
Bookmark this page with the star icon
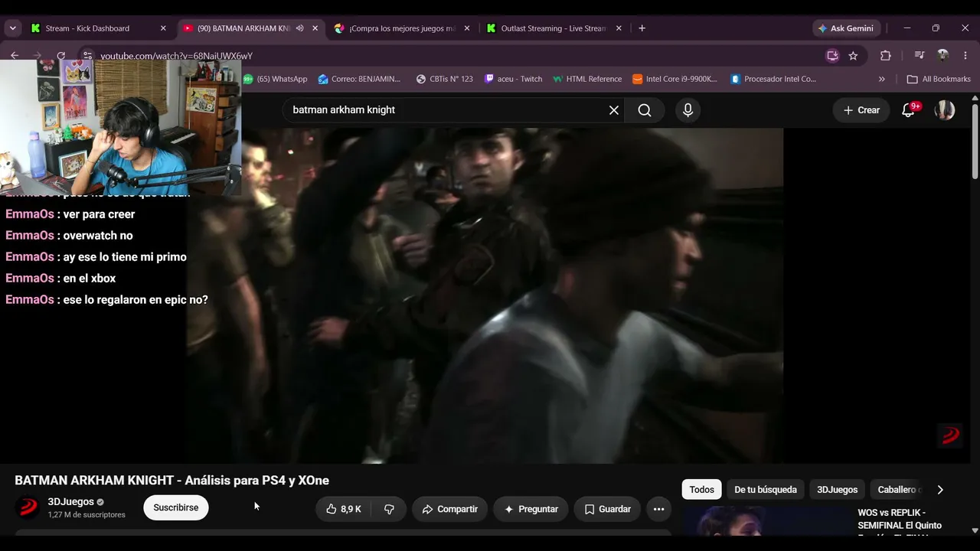853,56
